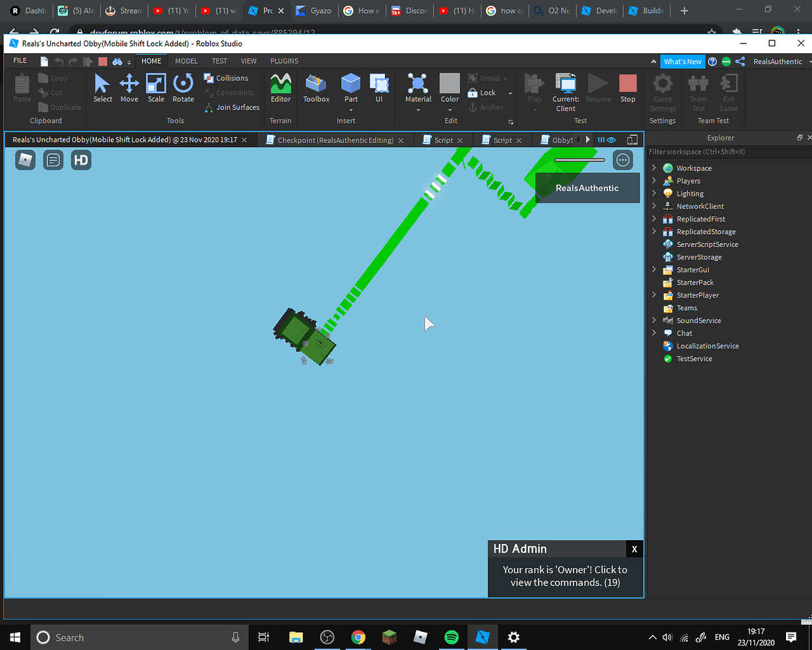The height and width of the screenshot is (650, 812).
Task: Open Settings gear in the taskbar
Action: 514,637
